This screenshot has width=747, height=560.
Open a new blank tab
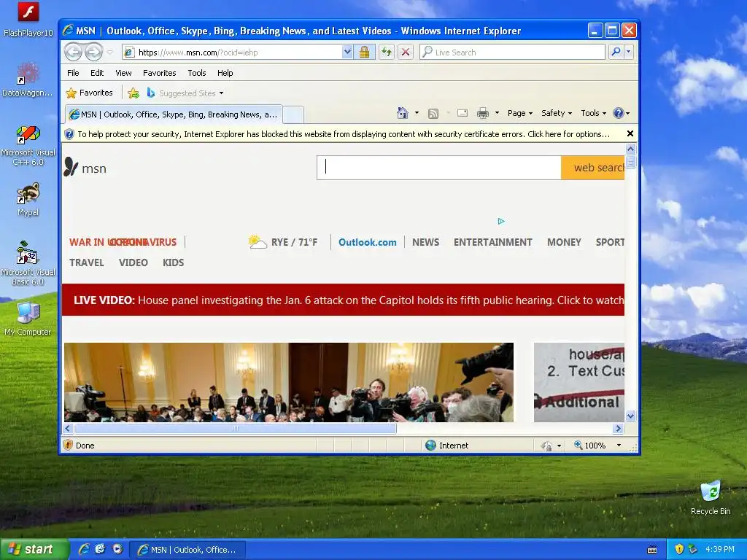(x=293, y=114)
